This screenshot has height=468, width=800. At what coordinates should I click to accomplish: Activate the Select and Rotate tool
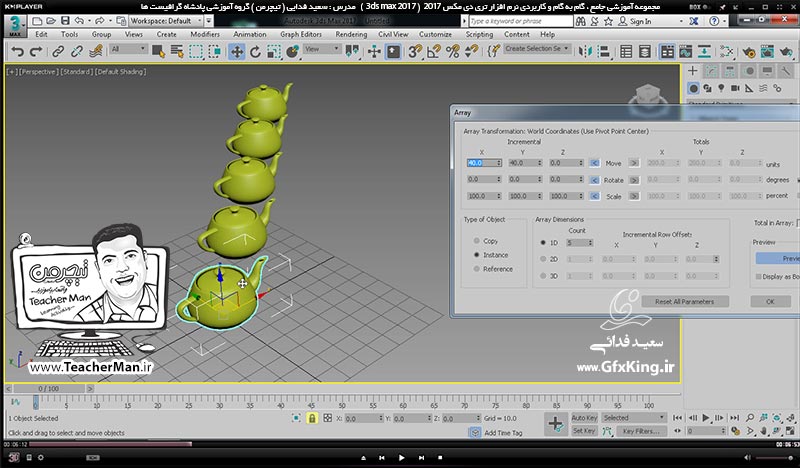(255, 52)
